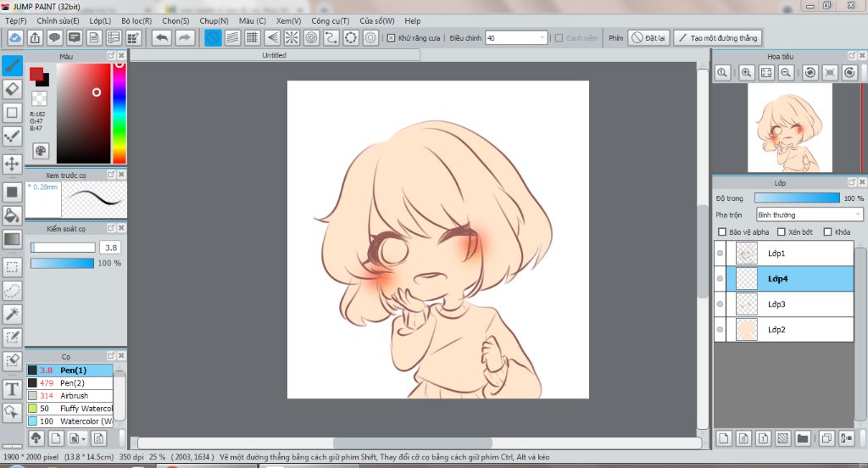Select the Fluffy Watercolor brush
Viewport: 868px width, 468px height.
click(70, 408)
